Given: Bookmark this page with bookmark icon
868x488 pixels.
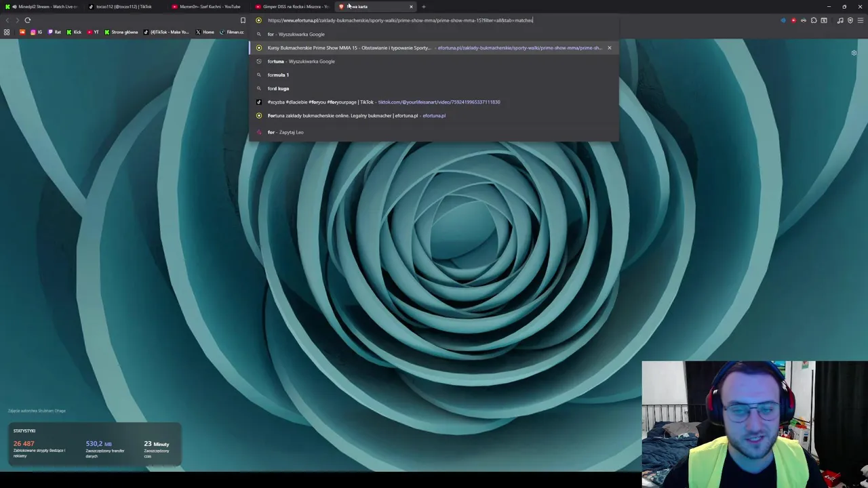Looking at the screenshot, I should [243, 20].
